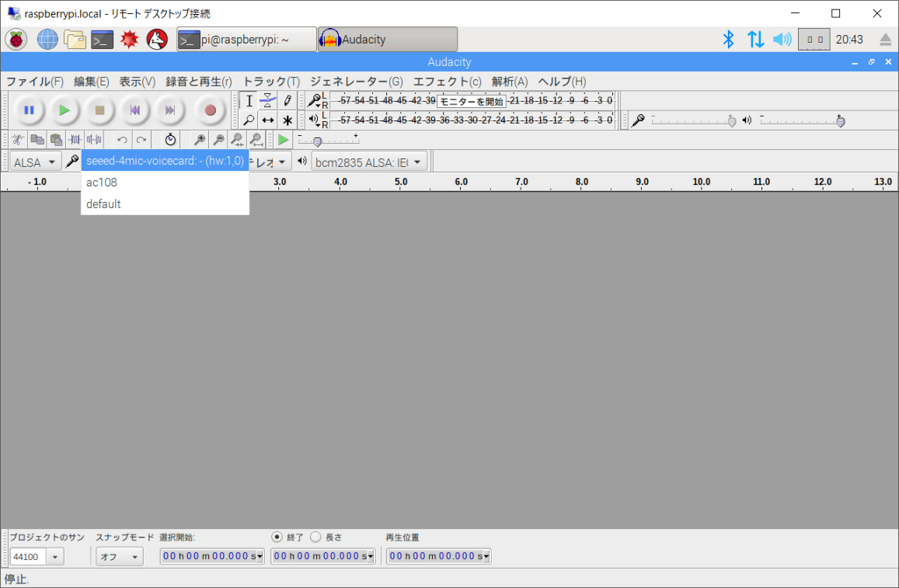The width and height of the screenshot is (899, 588).
Task: Open the 録音と再生(r) menu
Action: tap(199, 82)
